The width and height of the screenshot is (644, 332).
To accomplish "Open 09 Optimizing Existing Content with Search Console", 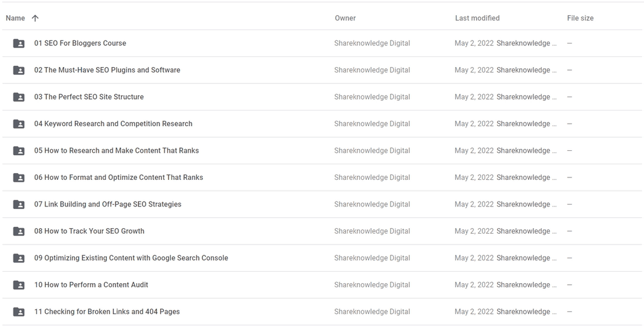I will (x=131, y=258).
